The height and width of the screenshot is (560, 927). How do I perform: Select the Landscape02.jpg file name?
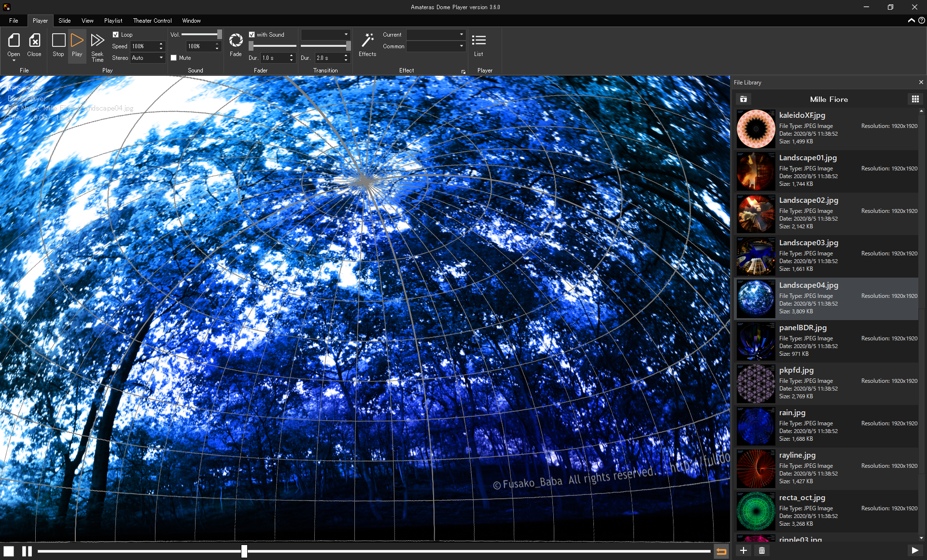click(x=809, y=200)
